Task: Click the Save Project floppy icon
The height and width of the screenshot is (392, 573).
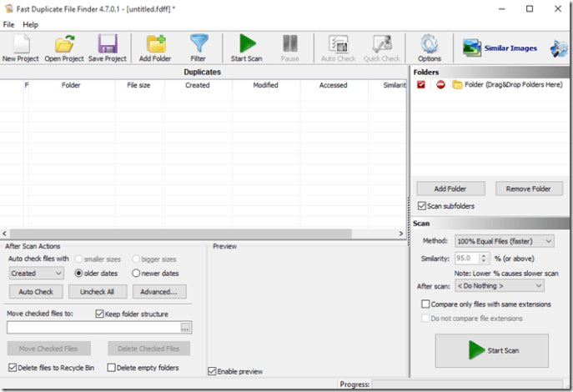Action: (107, 48)
